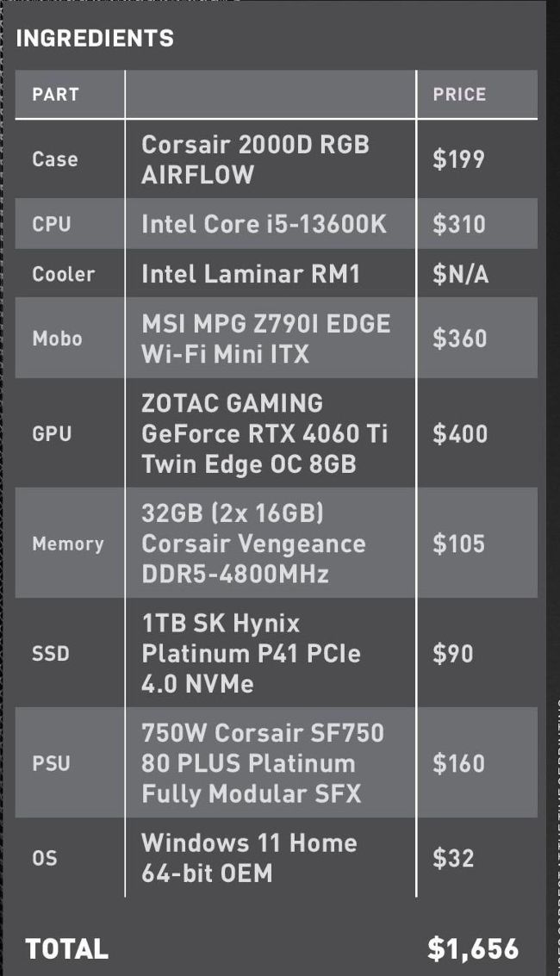This screenshot has height=976, width=560.
Task: Click the INGREDIENTS heading
Action: tap(95, 38)
